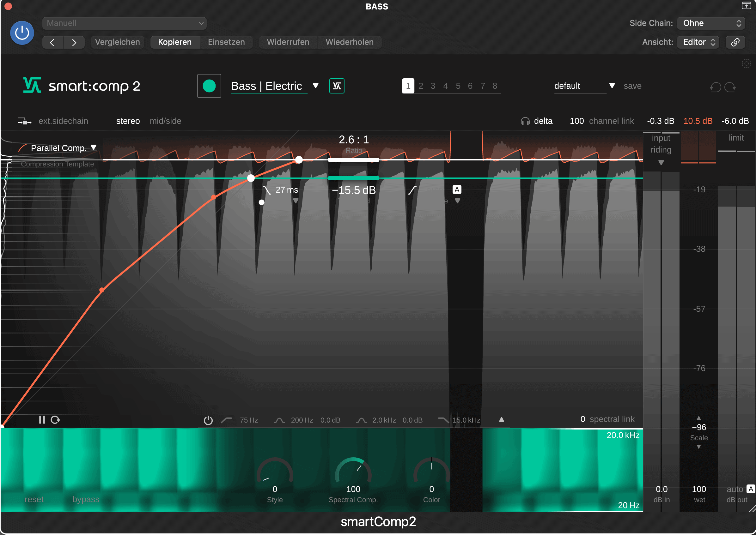The height and width of the screenshot is (535, 756).
Task: Click the plugin redo arrow icon
Action: [730, 87]
